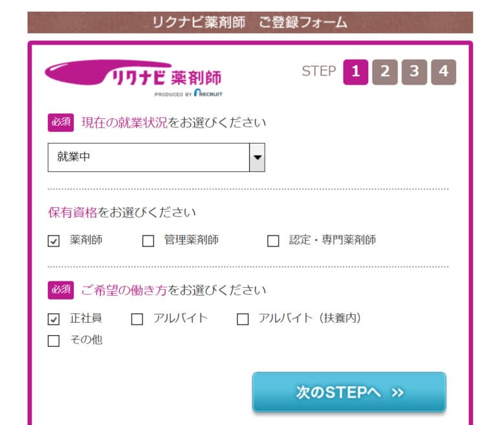Select step 4 indicator

(x=444, y=72)
